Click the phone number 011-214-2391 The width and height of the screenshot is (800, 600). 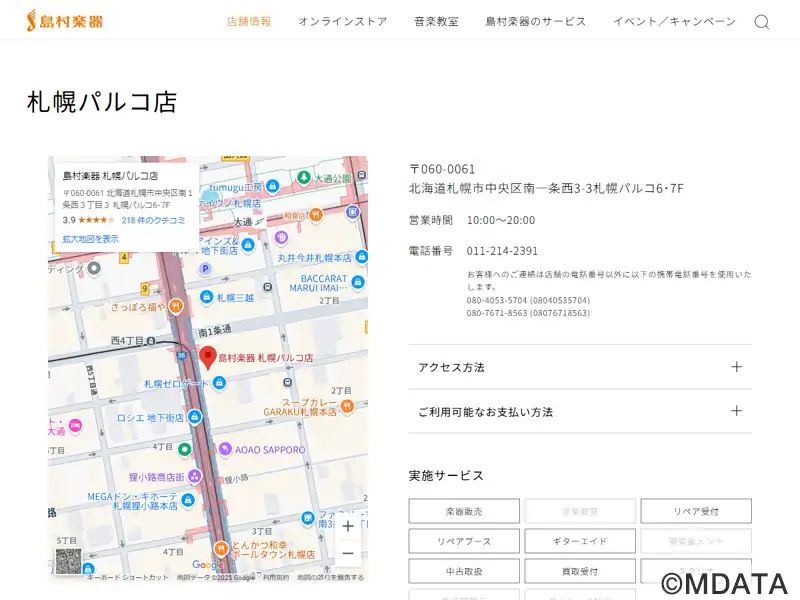502,251
